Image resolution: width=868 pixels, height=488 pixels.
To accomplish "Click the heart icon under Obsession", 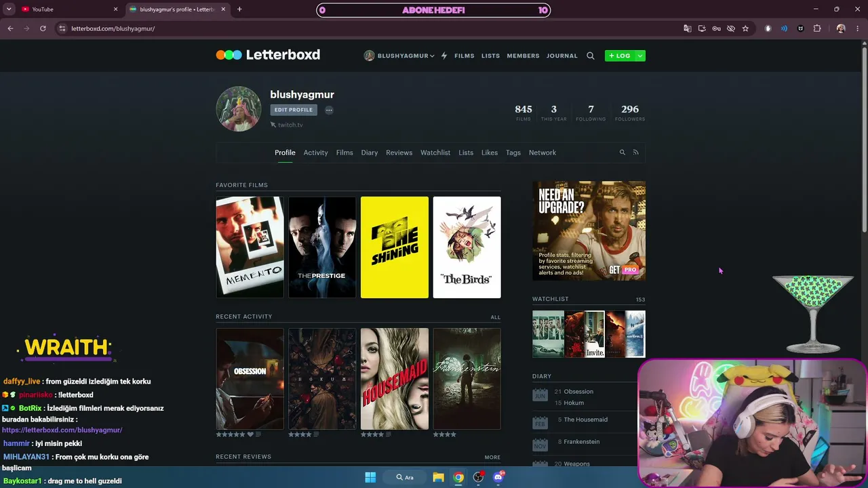I will coord(250,434).
